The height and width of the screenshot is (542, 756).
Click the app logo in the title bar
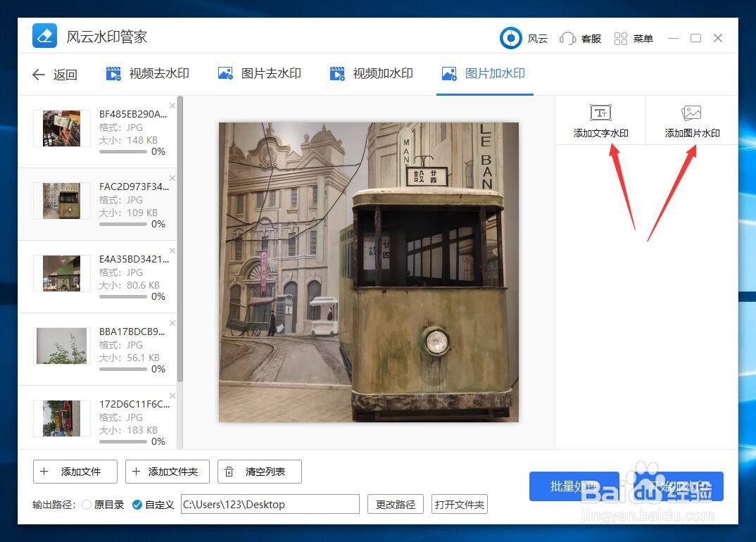tap(44, 35)
